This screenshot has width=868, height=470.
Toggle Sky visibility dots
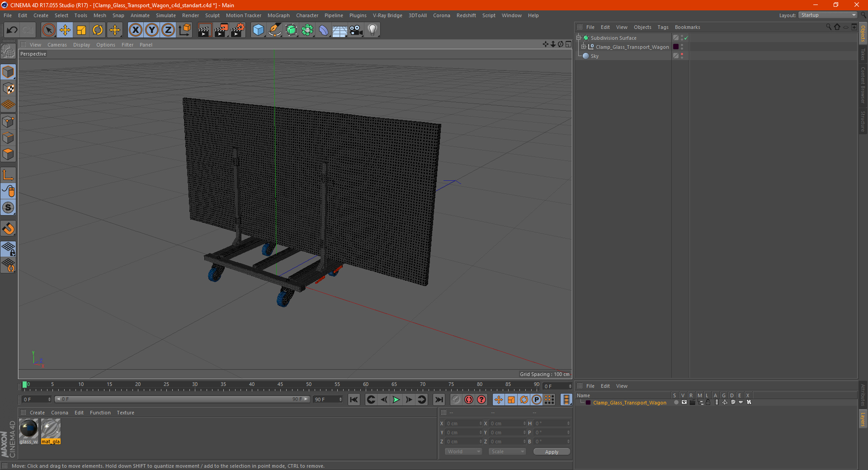click(x=682, y=56)
